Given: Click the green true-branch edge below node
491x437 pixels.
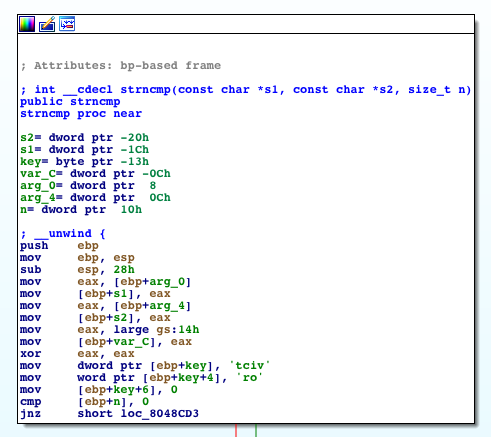Looking at the screenshot, I should 256,430.
